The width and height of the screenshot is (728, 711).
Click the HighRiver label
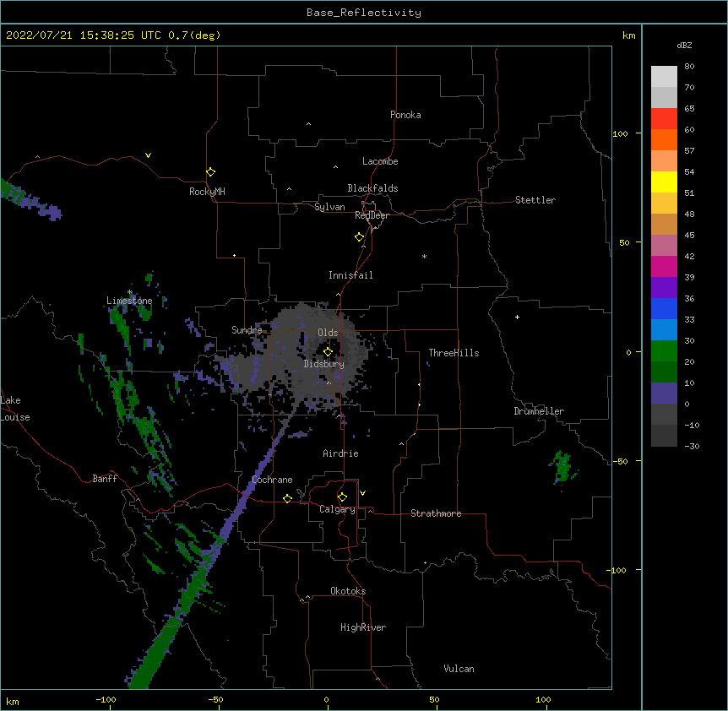pyautogui.click(x=363, y=627)
